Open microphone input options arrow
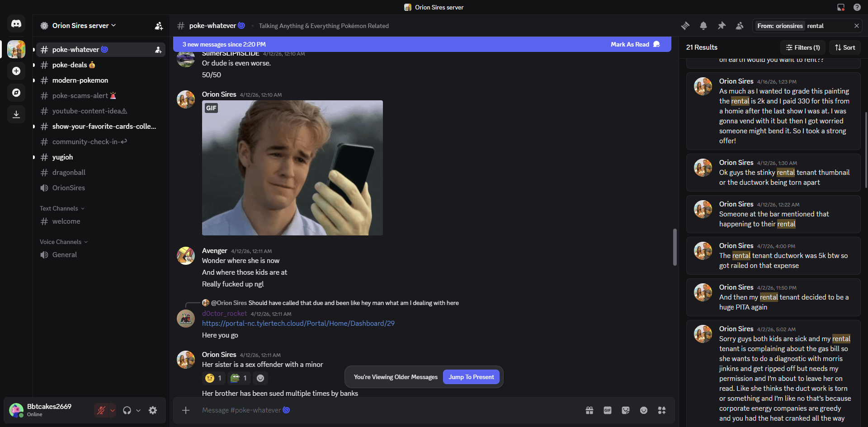Viewport: 868px width, 427px height. click(113, 410)
